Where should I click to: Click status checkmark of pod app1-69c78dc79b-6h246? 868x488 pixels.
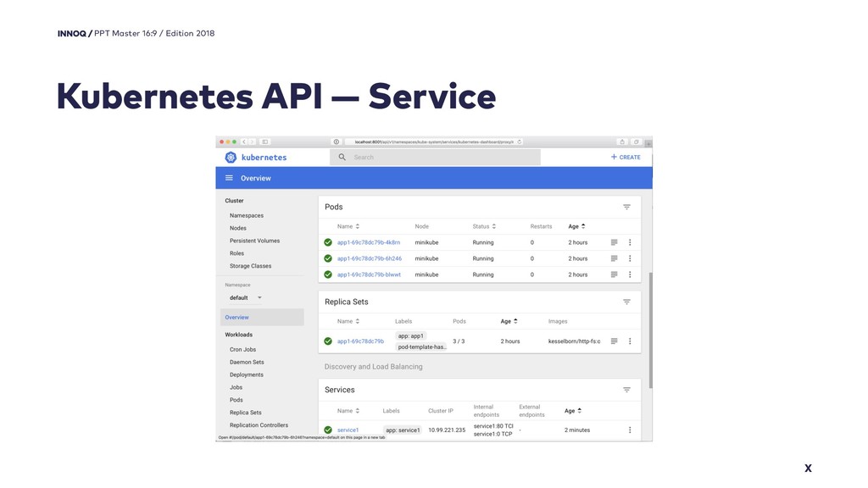pos(328,258)
